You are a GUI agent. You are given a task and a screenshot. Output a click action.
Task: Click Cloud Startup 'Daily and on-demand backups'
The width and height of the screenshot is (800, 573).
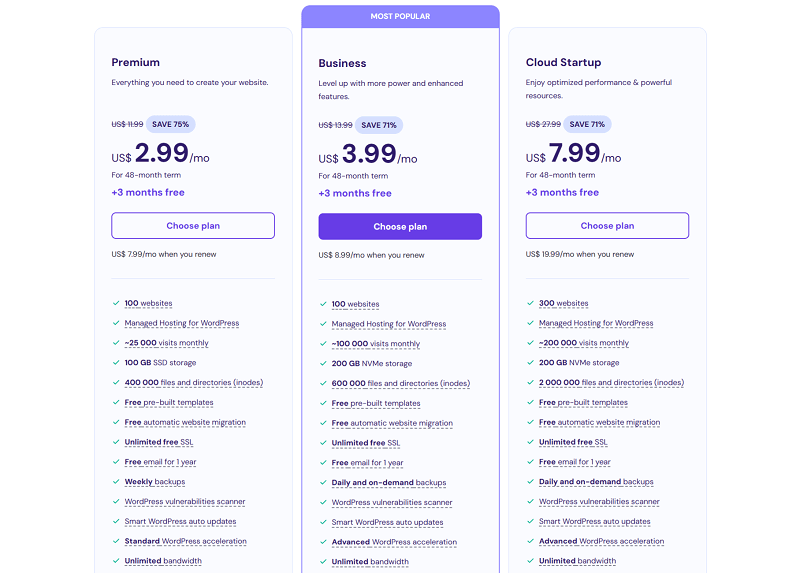tap(596, 482)
